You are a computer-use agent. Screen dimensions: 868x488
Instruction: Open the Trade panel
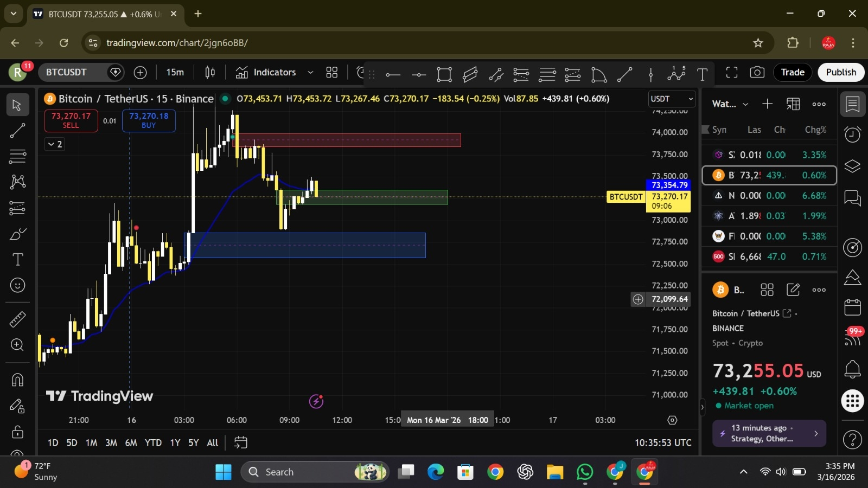tap(793, 72)
